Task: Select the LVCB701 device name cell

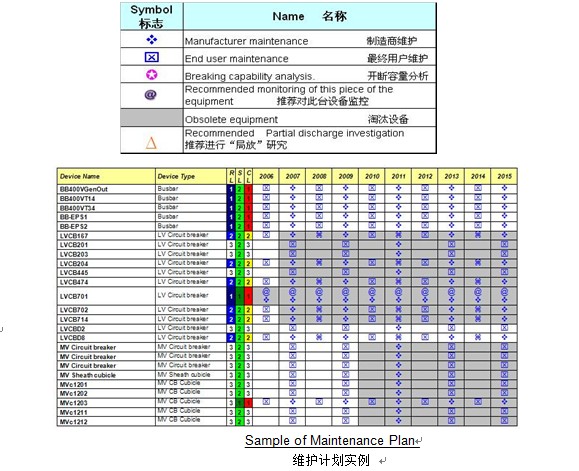Action: pos(106,296)
